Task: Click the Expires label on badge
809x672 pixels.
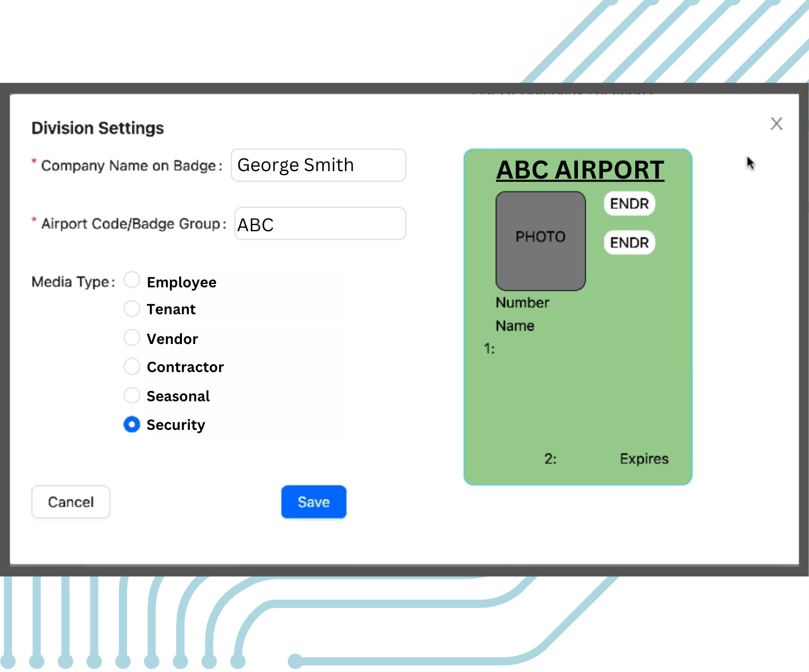Action: pos(644,459)
